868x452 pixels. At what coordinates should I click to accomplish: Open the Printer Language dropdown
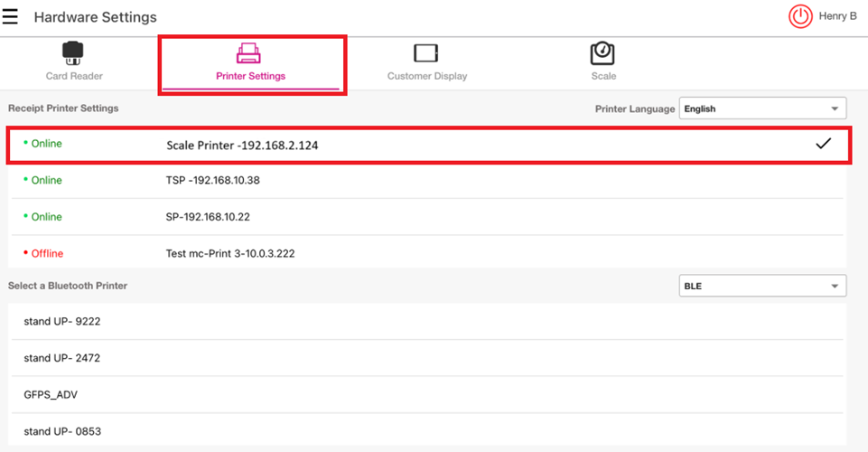pyautogui.click(x=762, y=108)
